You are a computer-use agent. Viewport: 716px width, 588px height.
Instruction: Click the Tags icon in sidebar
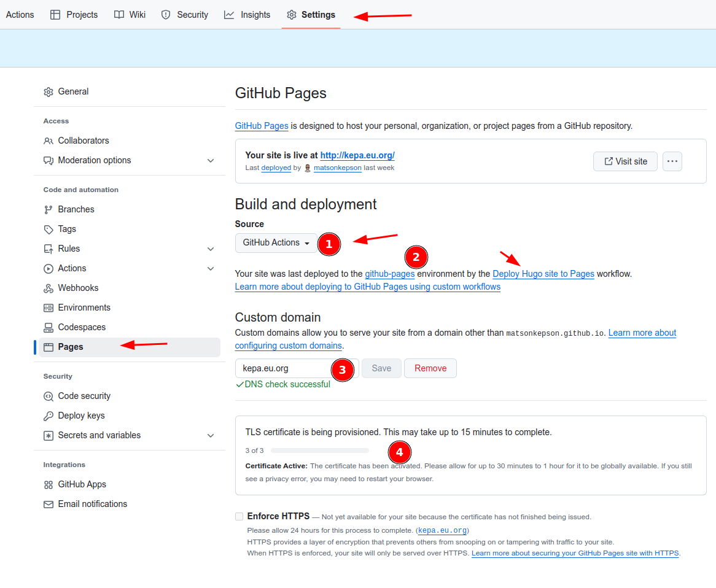[x=49, y=229]
